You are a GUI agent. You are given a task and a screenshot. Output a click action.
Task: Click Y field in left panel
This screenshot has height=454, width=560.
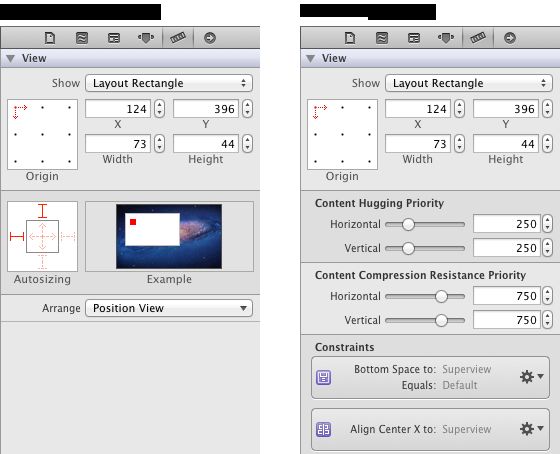pyautogui.click(x=206, y=109)
